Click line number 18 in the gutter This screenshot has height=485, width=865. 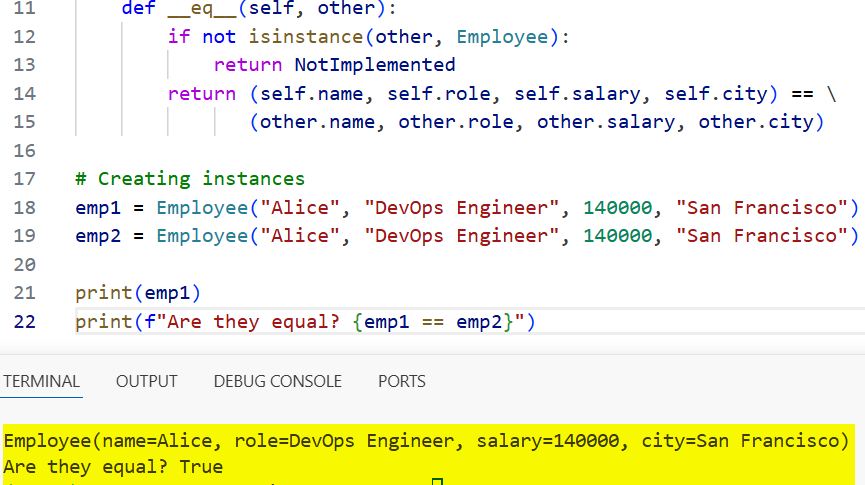tap(24, 208)
